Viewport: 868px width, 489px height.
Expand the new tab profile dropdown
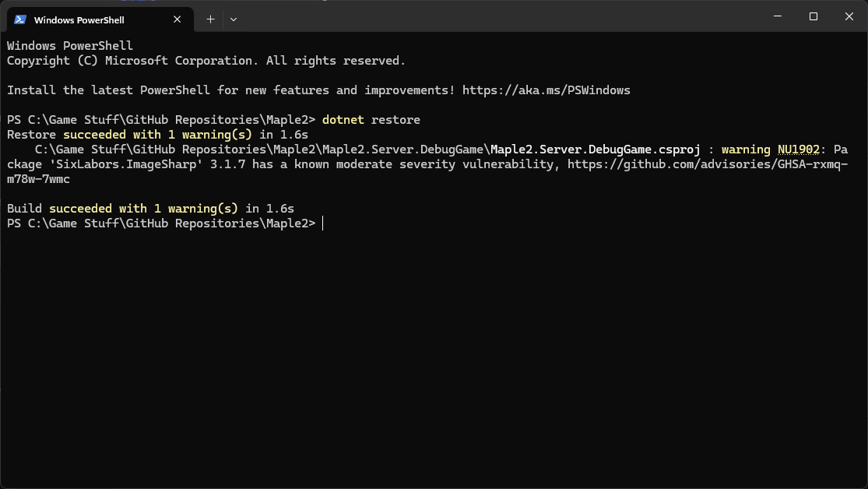234,19
